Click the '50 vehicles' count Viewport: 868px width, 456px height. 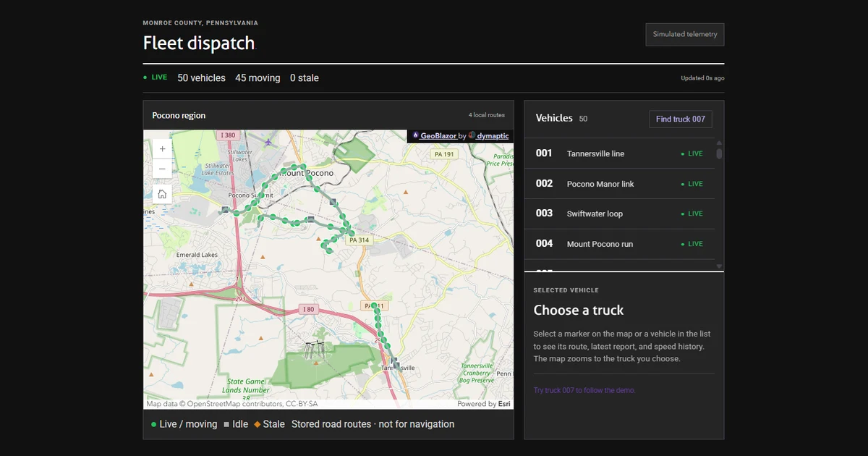(x=201, y=77)
